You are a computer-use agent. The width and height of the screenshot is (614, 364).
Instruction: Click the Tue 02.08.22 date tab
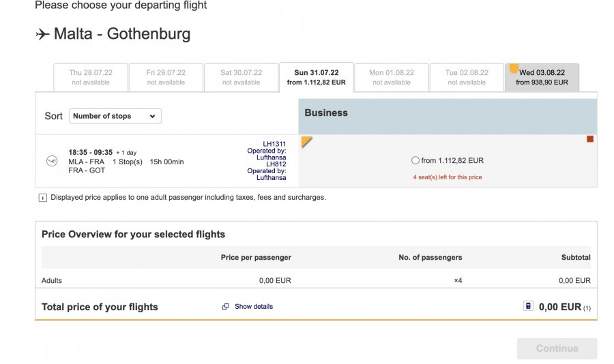click(x=467, y=77)
